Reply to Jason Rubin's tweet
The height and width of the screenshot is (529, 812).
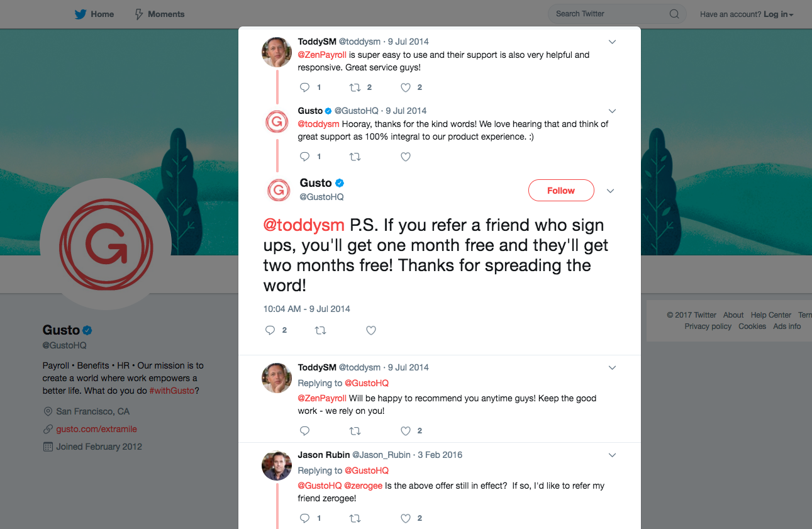305,518
